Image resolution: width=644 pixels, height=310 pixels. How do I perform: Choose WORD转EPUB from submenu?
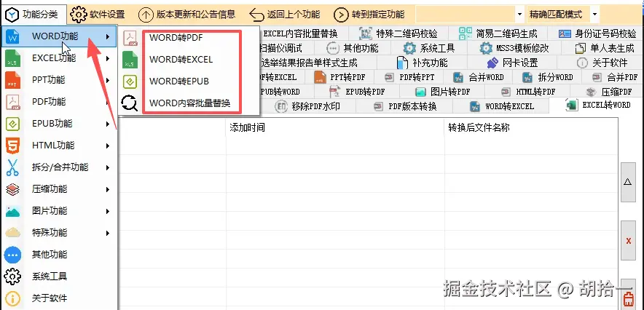(x=179, y=82)
